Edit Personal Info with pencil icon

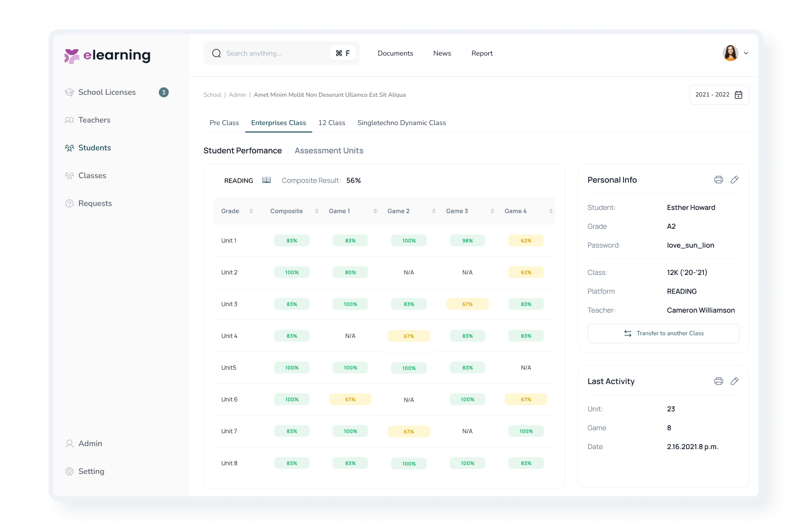pyautogui.click(x=735, y=180)
